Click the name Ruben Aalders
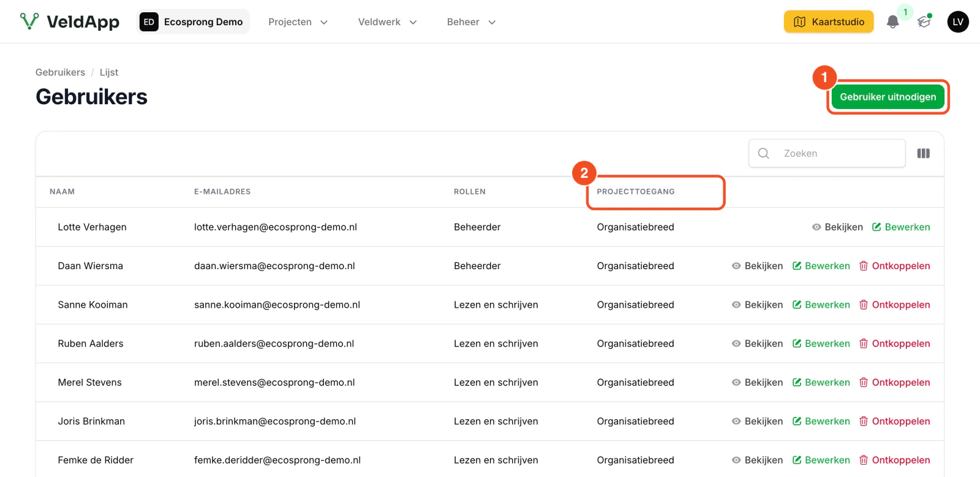The height and width of the screenshot is (477, 980). pos(91,343)
